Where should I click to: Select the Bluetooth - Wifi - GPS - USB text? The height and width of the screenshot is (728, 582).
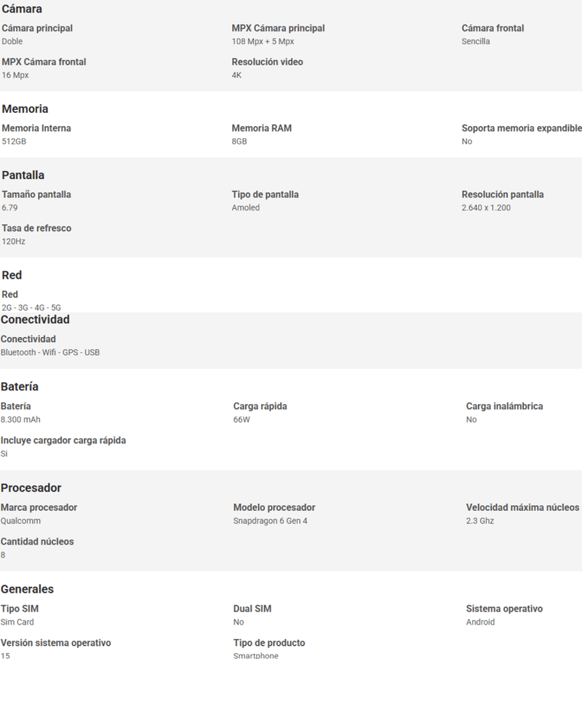[50, 352]
